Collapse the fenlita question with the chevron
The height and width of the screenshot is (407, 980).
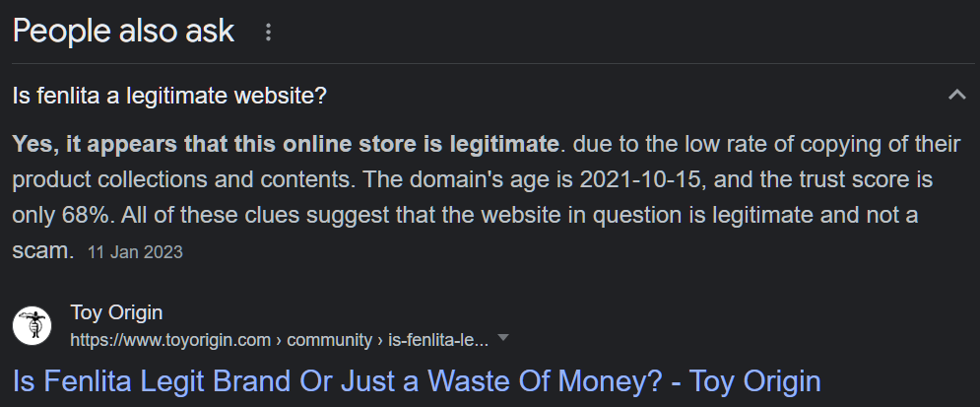(x=955, y=95)
